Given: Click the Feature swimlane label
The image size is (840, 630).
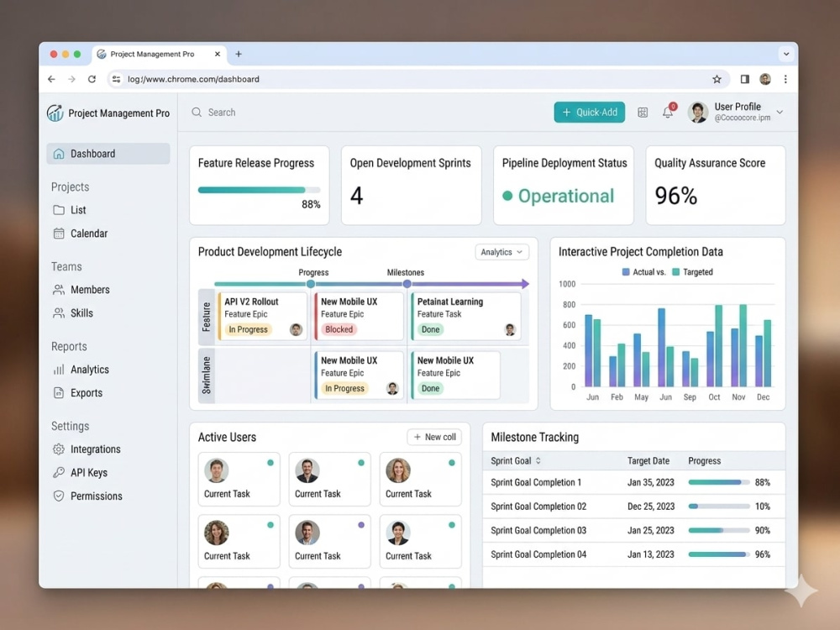Looking at the screenshot, I should point(207,317).
